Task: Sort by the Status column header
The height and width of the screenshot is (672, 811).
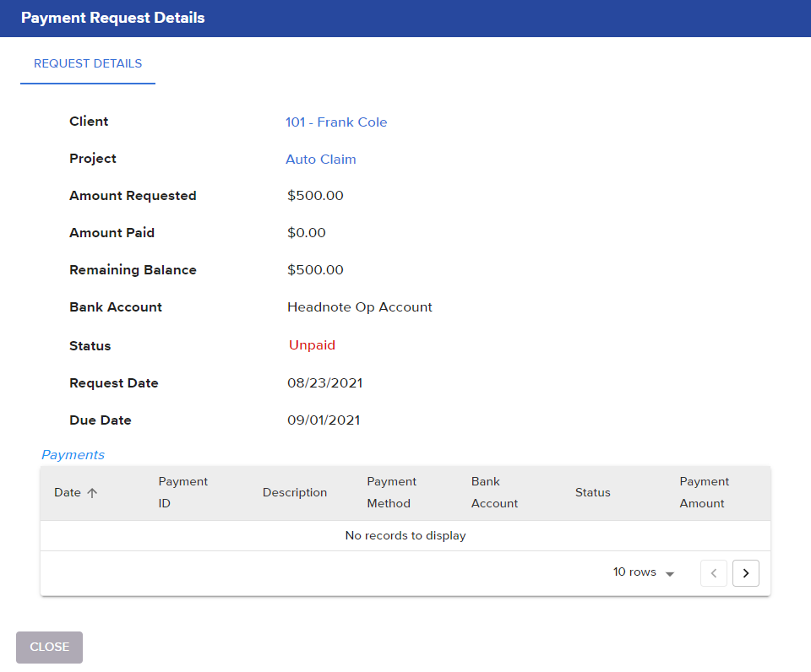Action: pyautogui.click(x=593, y=493)
